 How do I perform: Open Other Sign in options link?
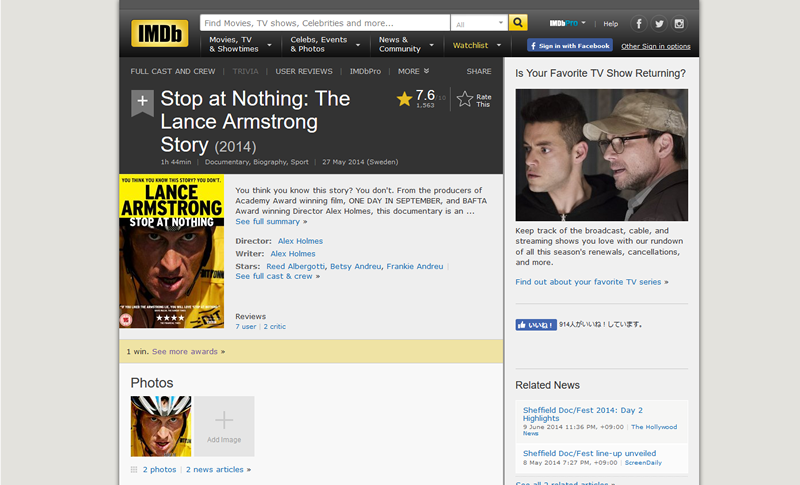tap(656, 46)
